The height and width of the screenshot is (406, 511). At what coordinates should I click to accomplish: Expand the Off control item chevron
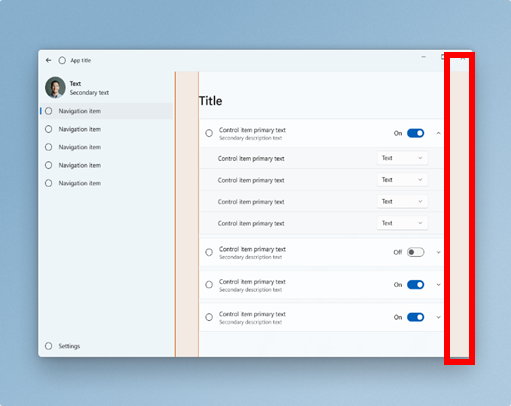point(439,252)
